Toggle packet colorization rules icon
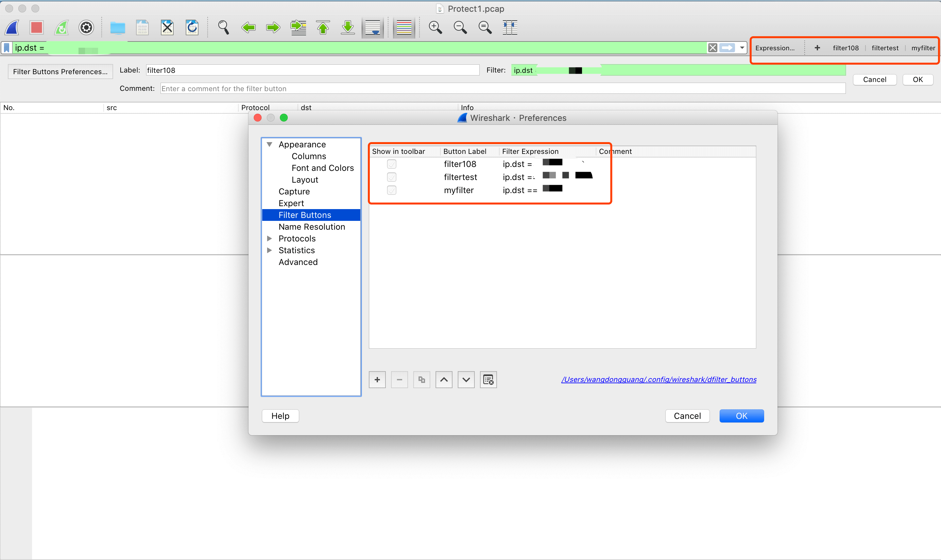This screenshot has width=941, height=560. 404,27
